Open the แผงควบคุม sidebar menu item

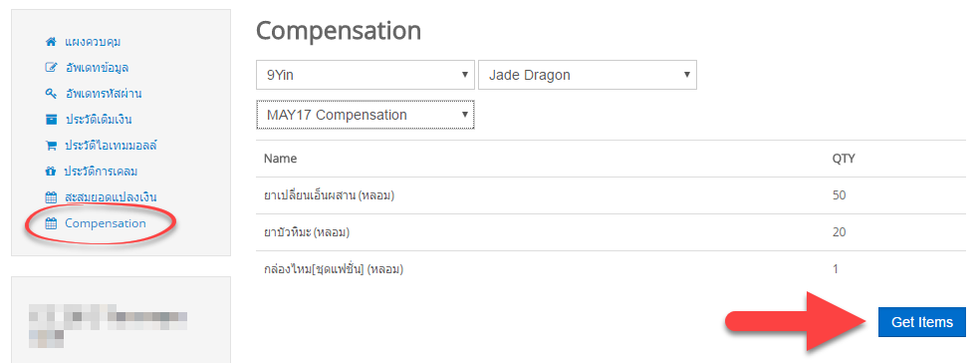coord(93,42)
